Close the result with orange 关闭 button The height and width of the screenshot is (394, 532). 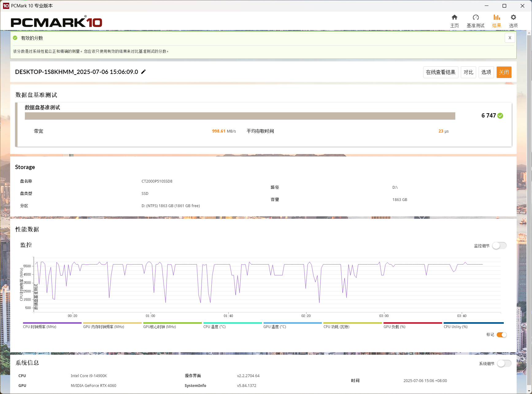click(504, 72)
